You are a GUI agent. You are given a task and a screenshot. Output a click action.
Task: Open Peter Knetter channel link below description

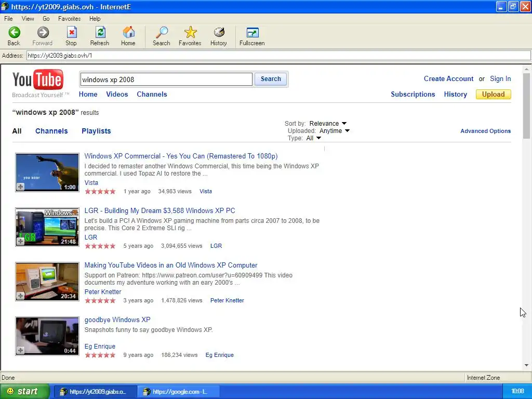tap(103, 292)
